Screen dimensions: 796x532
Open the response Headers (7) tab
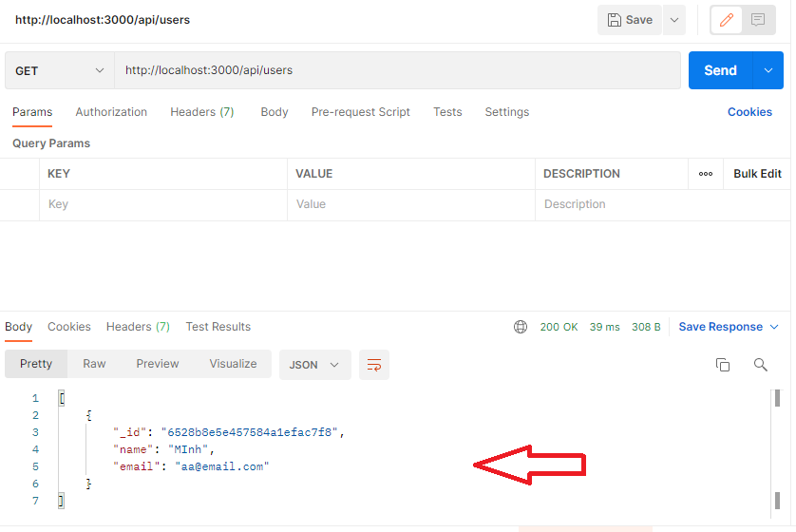coord(138,327)
